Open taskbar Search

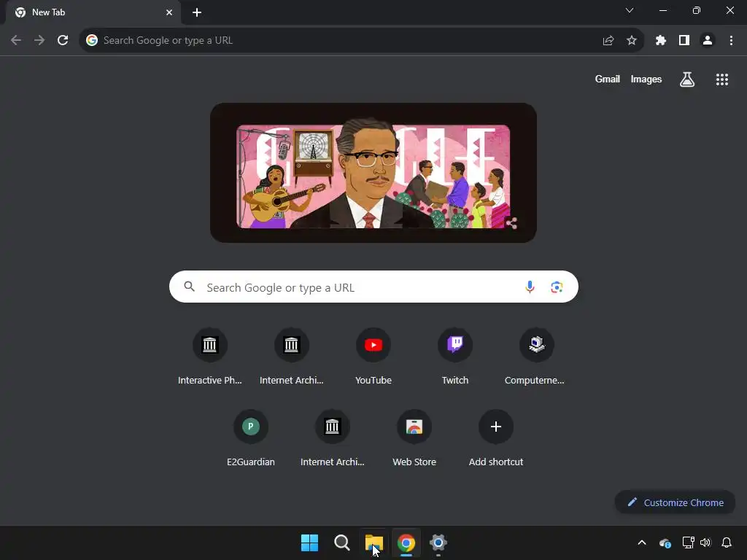click(x=341, y=542)
